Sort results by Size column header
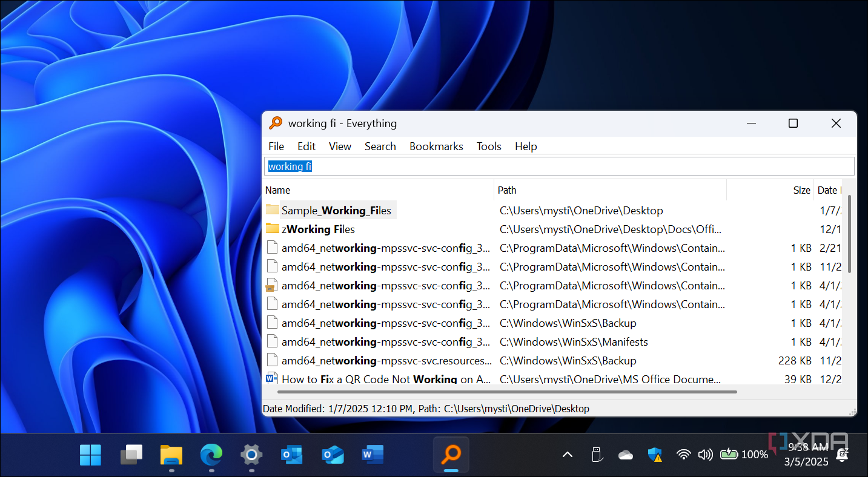This screenshot has height=477, width=868. point(801,190)
